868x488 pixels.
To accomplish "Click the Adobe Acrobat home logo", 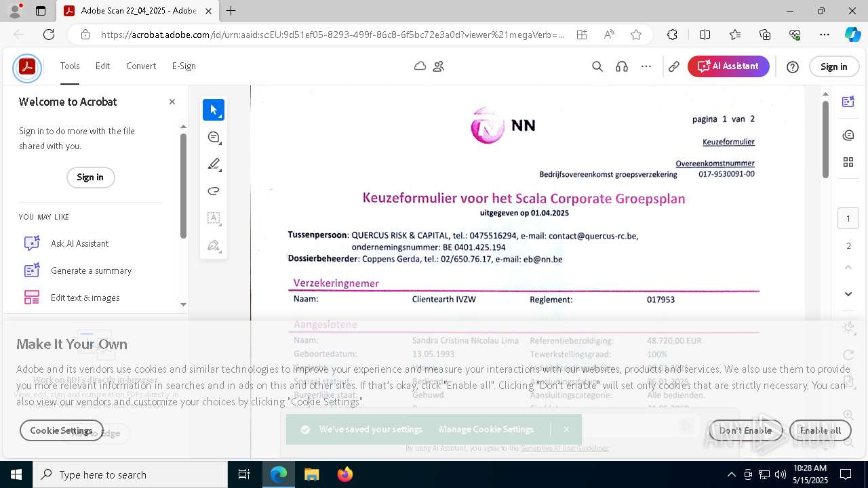I will 27,66.
